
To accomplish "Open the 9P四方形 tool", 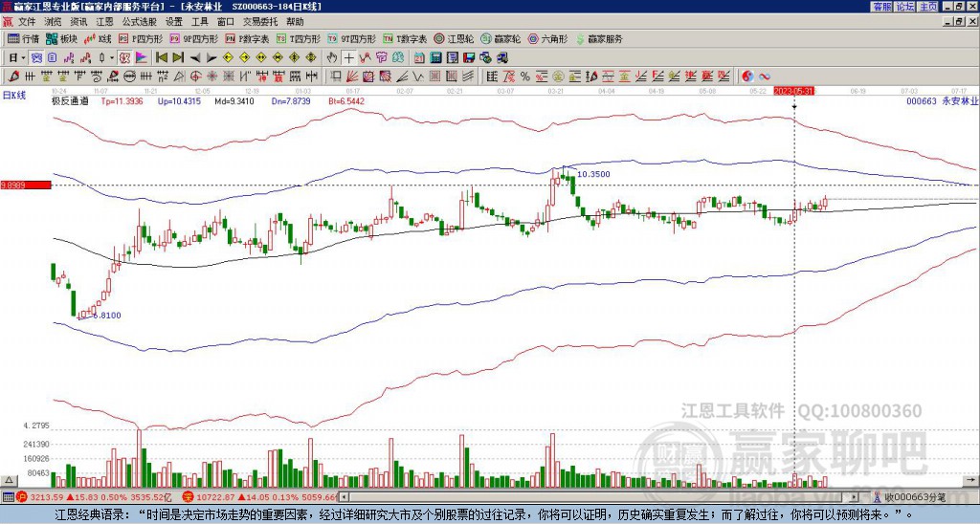I will coord(194,38).
